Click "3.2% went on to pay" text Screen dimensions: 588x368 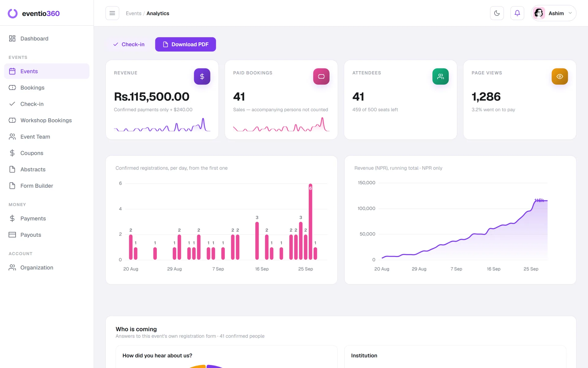493,110
